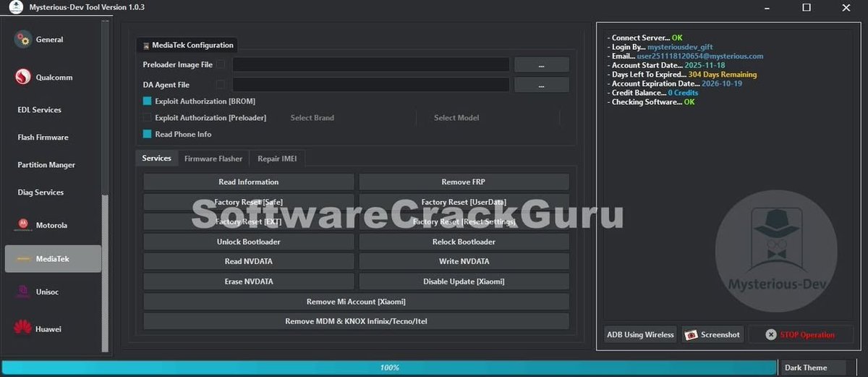Image resolution: width=868 pixels, height=377 pixels.
Task: Click the 0 Credits balance text
Action: pos(683,93)
